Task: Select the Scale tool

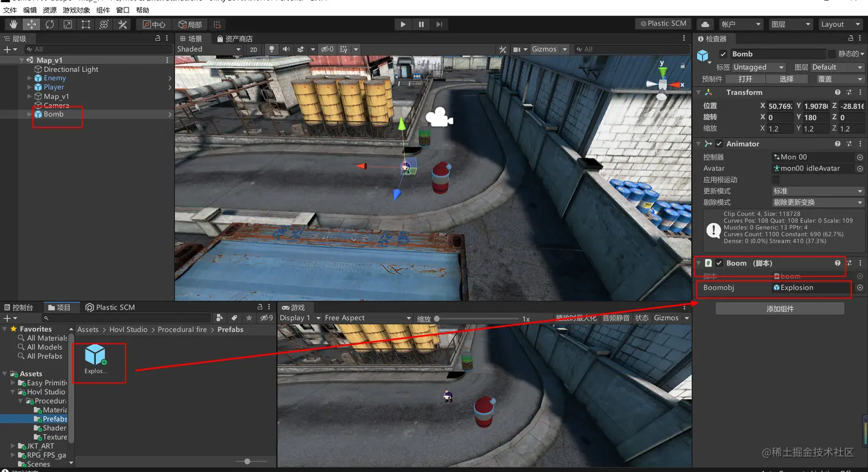Action: pos(68,24)
